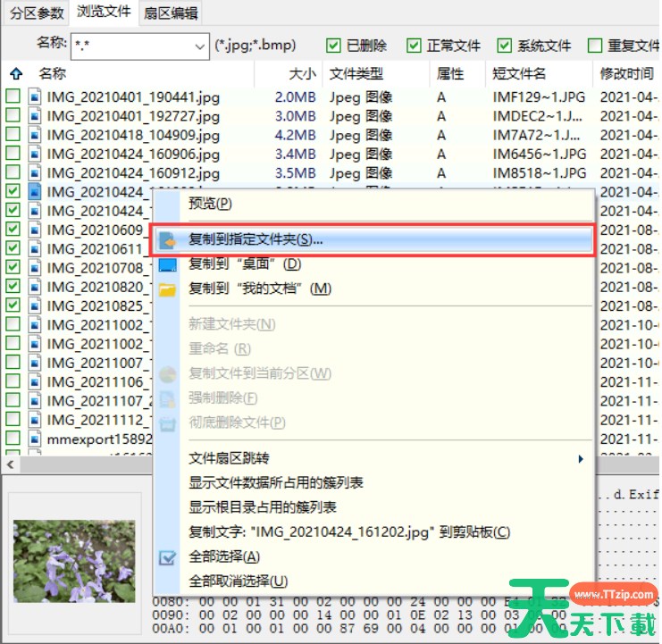Sort files by the 大小 column header
Screen dimensions: 662x644
tap(302, 74)
